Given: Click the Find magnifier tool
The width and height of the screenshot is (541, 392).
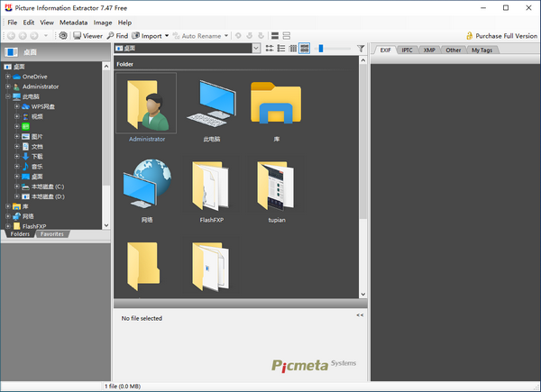Looking at the screenshot, I should click(x=116, y=36).
